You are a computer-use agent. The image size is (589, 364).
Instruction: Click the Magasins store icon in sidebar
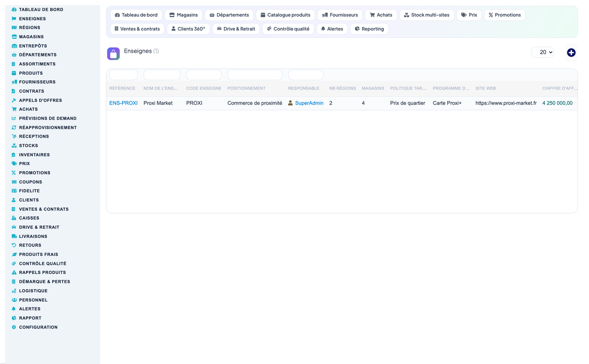click(14, 37)
